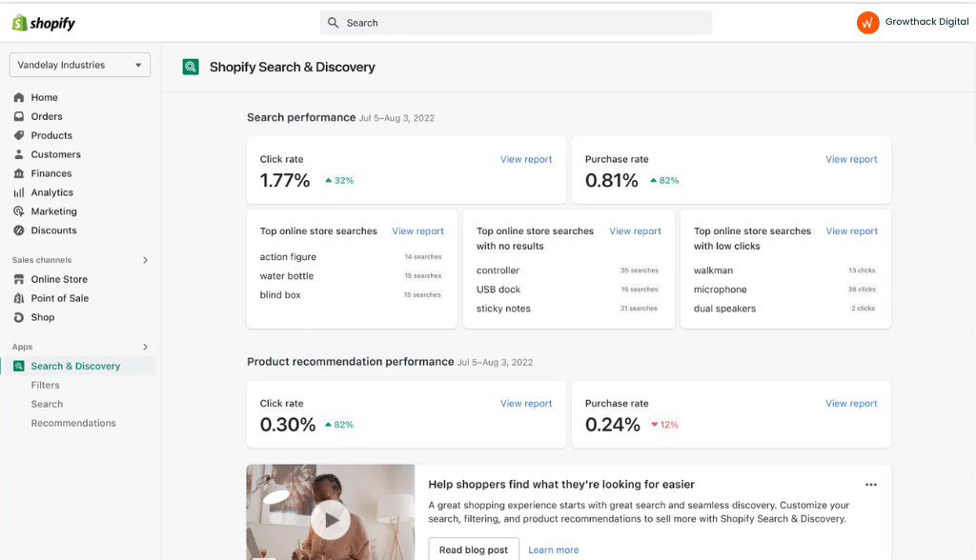976x560 pixels.
Task: Open Search sub-item under Search & Discovery
Action: pos(48,405)
